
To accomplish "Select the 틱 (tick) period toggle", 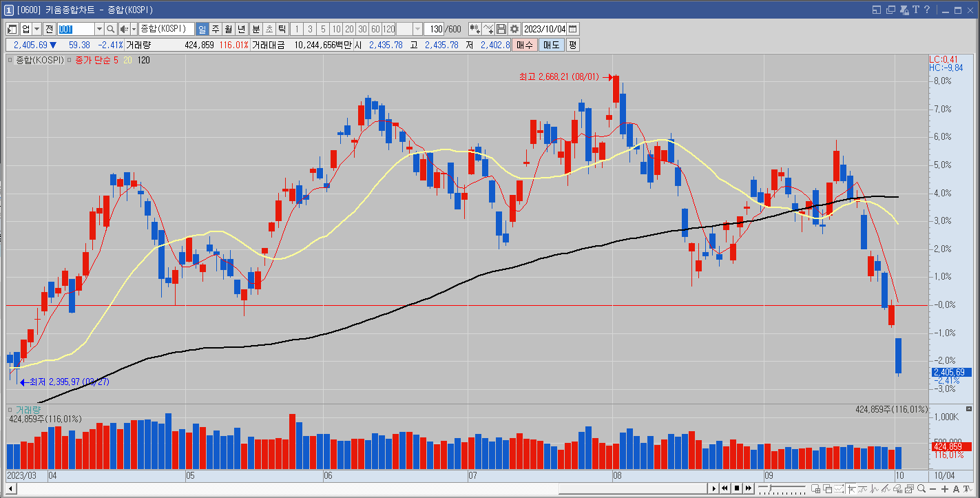I will tap(282, 29).
